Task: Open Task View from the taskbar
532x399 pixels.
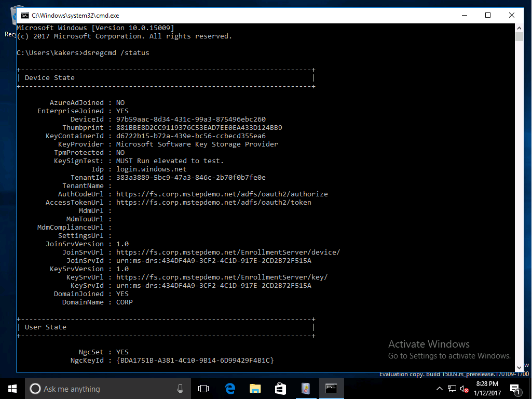Action: 203,389
